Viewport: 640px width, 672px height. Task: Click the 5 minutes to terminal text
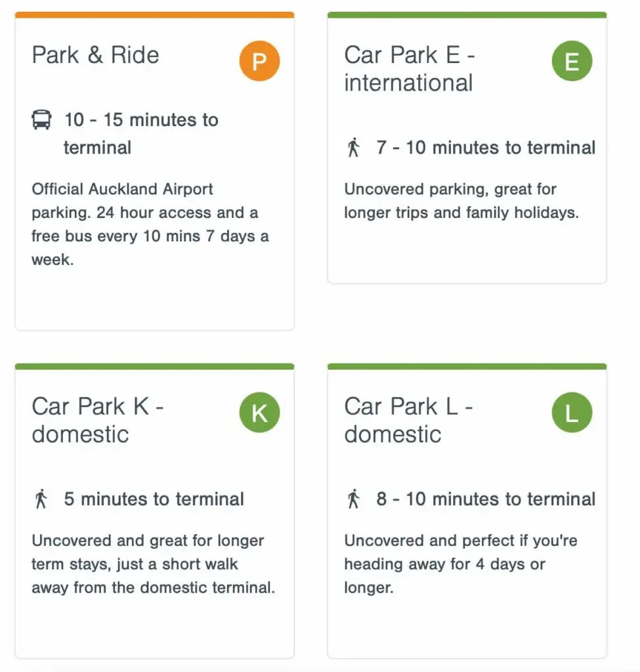click(154, 499)
